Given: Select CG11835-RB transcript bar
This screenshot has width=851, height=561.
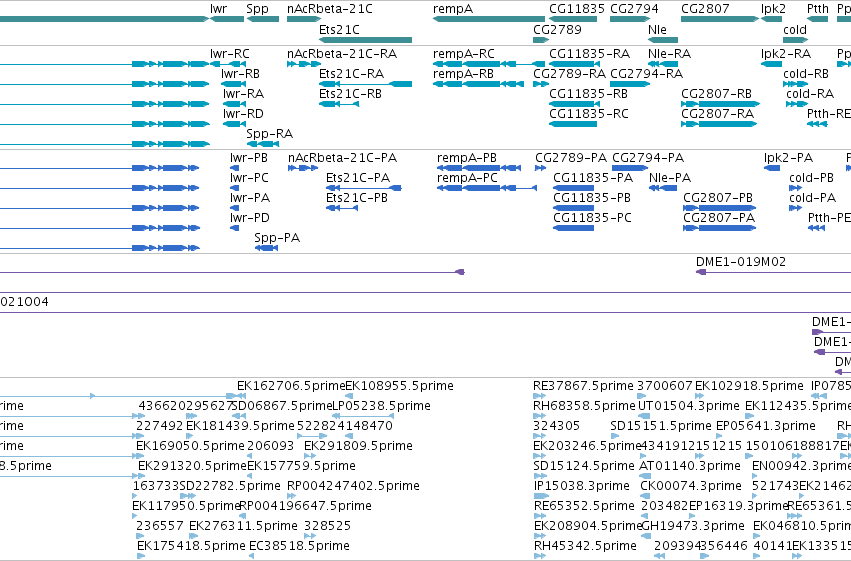Looking at the screenshot, I should coord(573,104).
